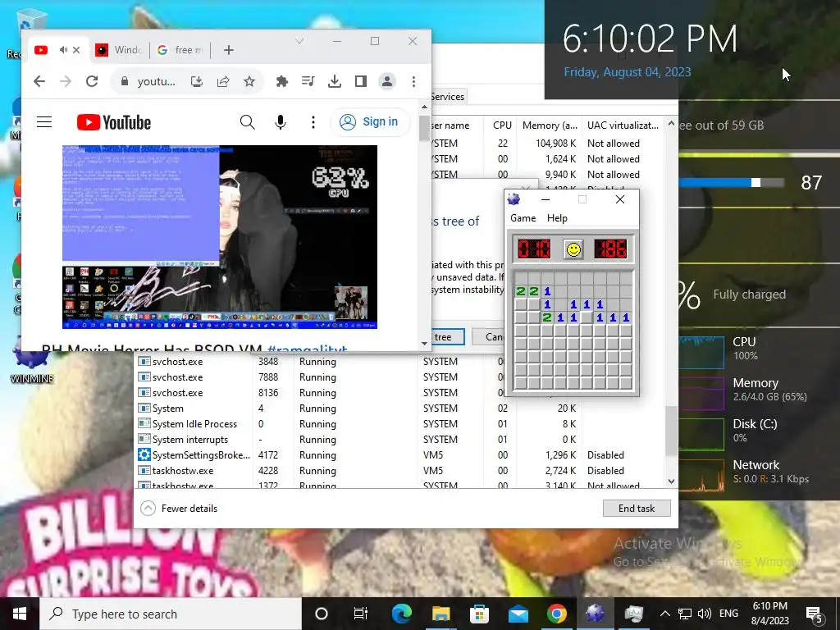Click the youtu... address bar
This screenshot has height=630, width=840.
pyautogui.click(x=156, y=81)
